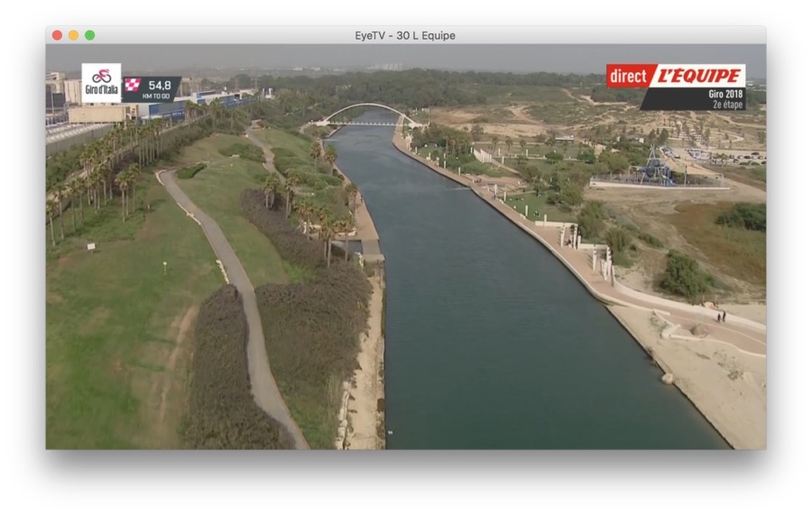812x515 pixels.
Task: Enter full screen with the green button
Action: tap(89, 35)
